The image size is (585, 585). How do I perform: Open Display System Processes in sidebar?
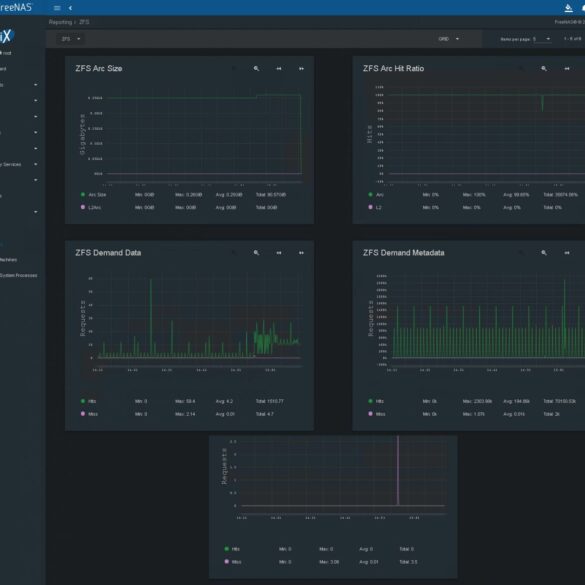coord(19,275)
